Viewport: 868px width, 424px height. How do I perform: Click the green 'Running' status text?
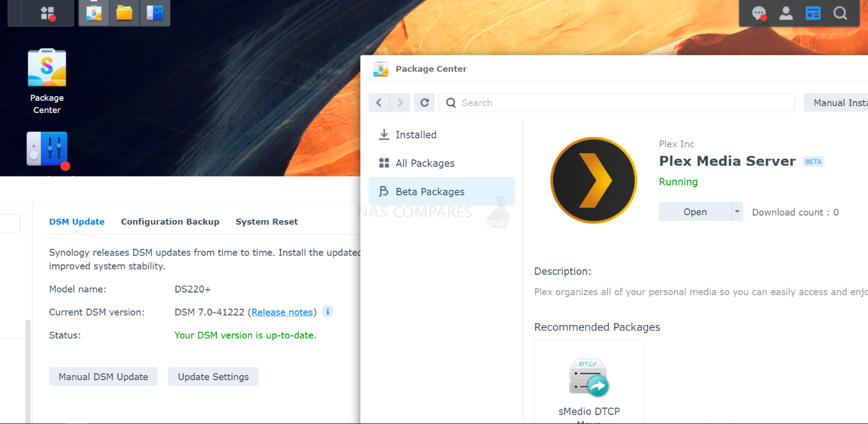click(x=678, y=182)
